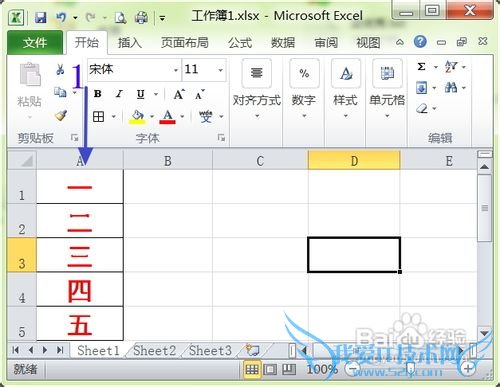Click the quick print printer icon

141,18
